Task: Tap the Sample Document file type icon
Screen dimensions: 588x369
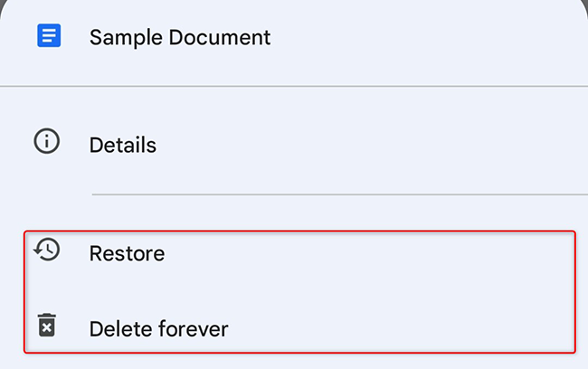Action: (x=48, y=36)
